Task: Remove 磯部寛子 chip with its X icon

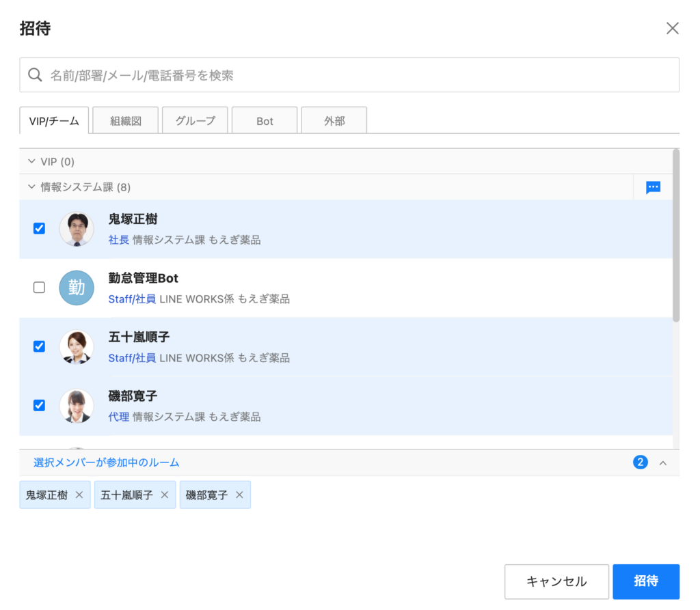Action: [x=239, y=495]
